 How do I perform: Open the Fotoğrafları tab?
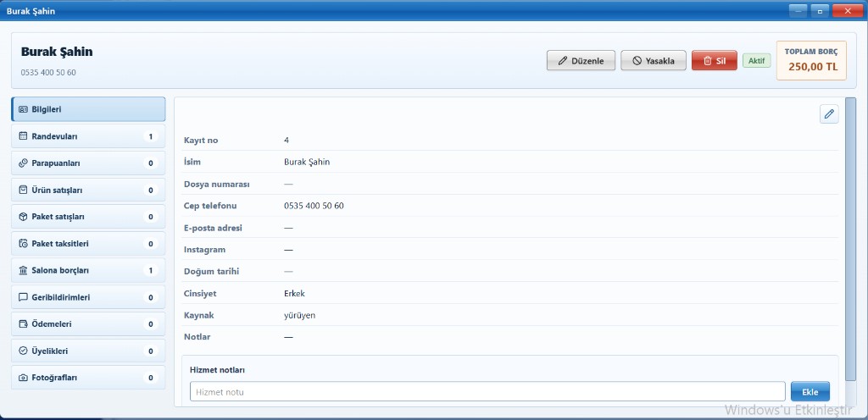tap(88, 378)
